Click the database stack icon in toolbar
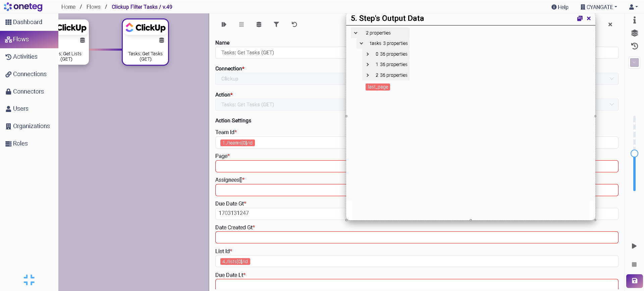The width and height of the screenshot is (644, 291). click(259, 24)
